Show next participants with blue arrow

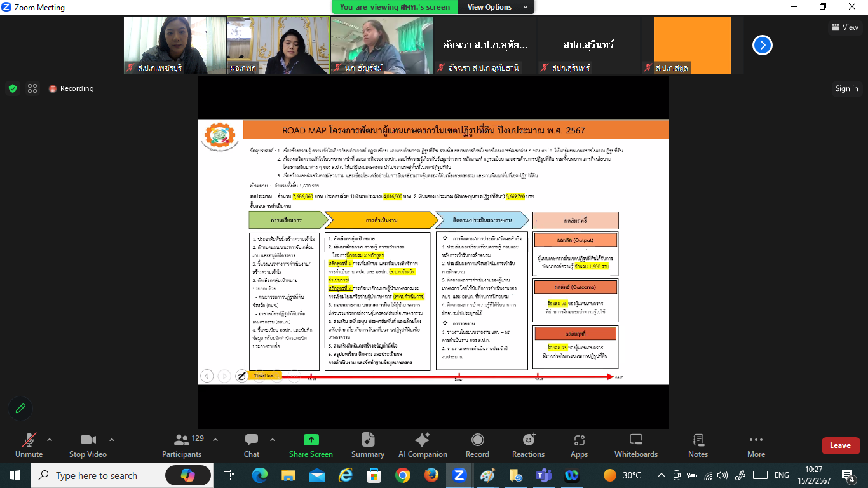coord(763,45)
